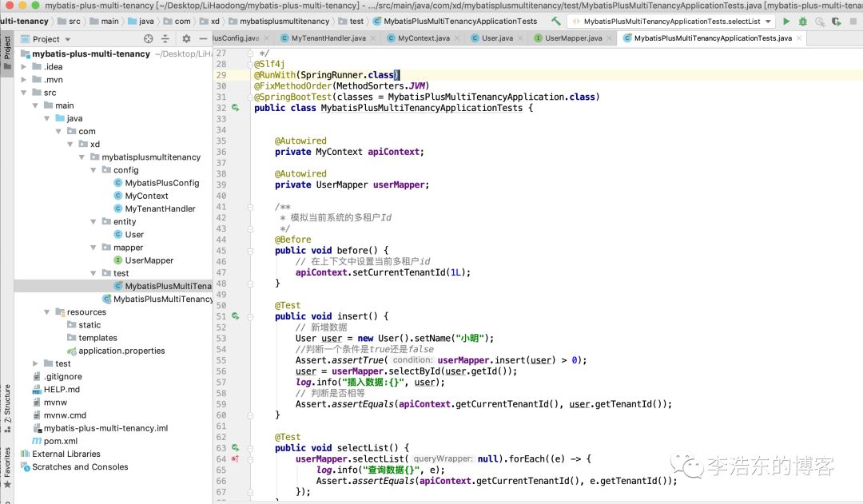
Task: Fold the before() method at line 45
Action: tap(250, 251)
